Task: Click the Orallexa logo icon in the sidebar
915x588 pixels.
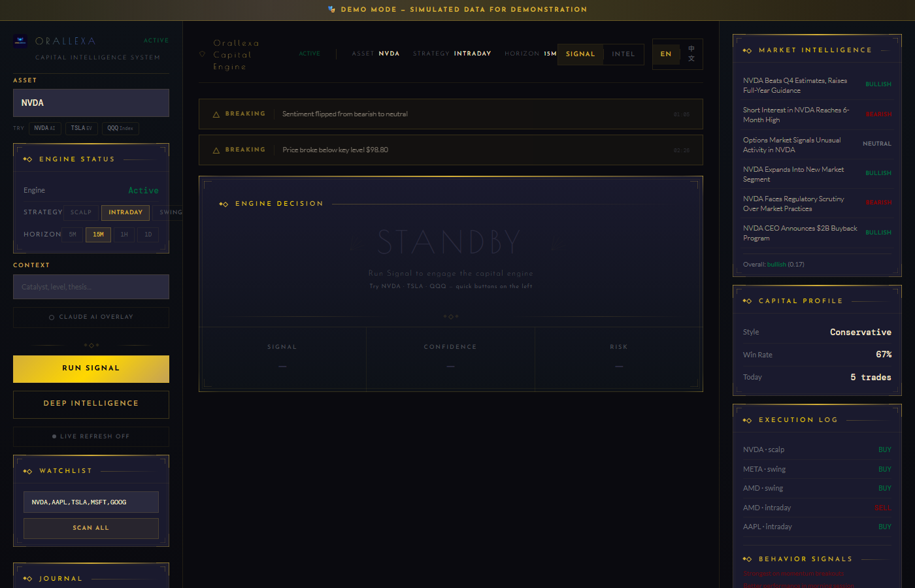Action: tap(20, 41)
